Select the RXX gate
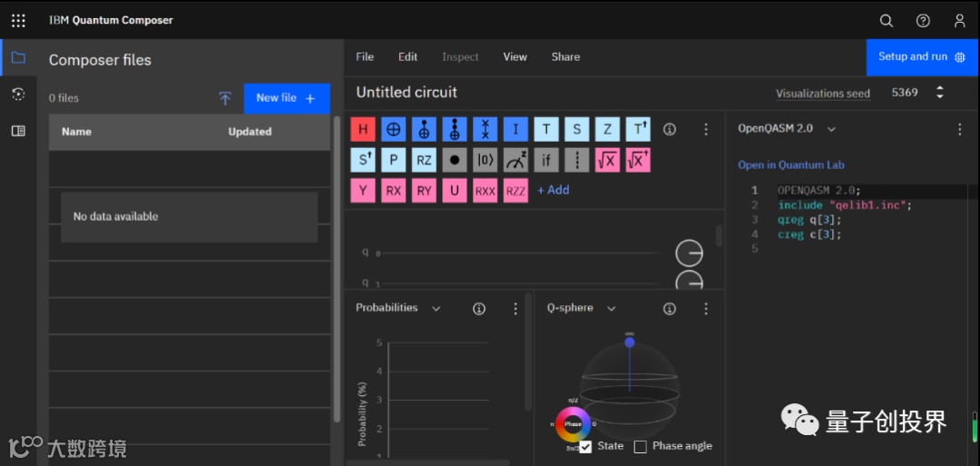Image resolution: width=980 pixels, height=466 pixels. (x=485, y=191)
